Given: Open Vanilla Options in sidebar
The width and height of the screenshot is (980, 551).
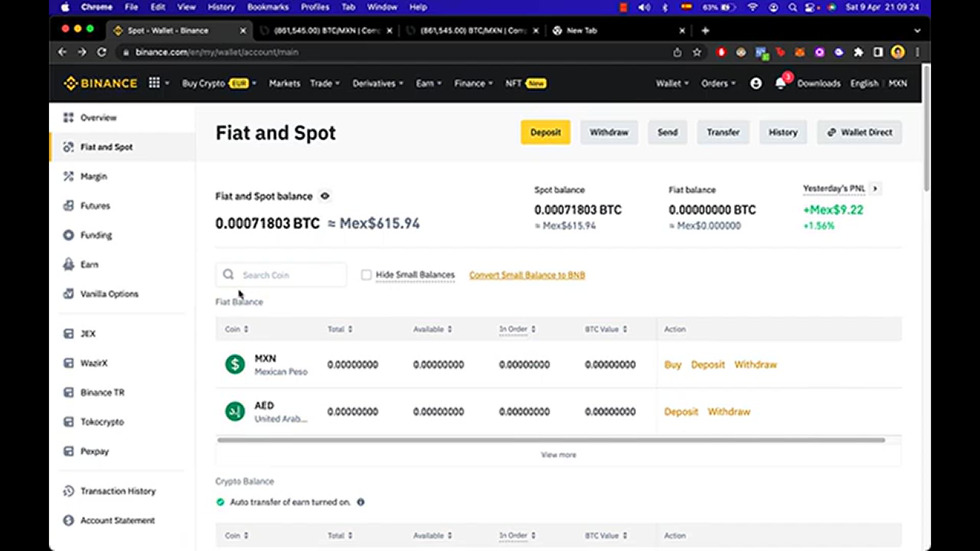Looking at the screenshot, I should tap(109, 294).
